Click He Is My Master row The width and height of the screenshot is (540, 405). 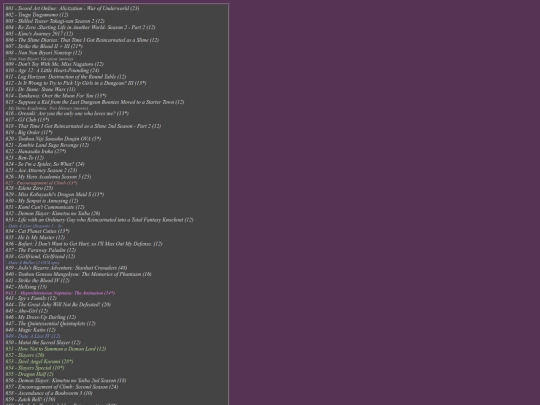35,237
